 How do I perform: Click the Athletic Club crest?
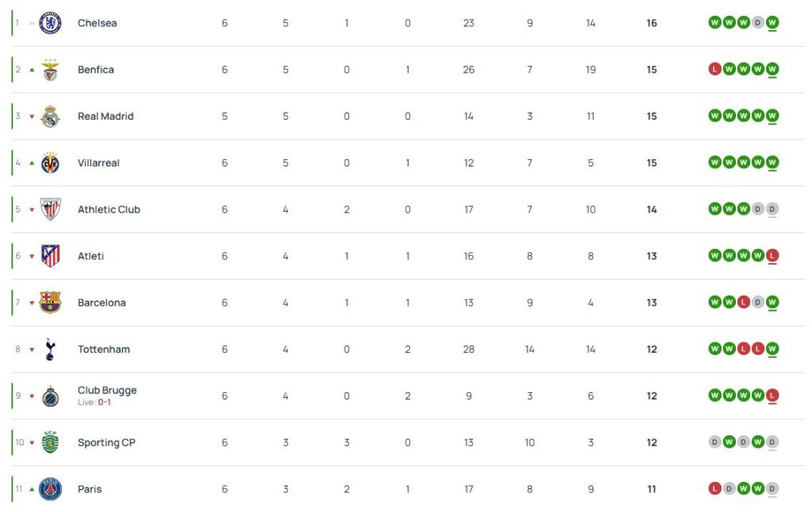tap(50, 209)
